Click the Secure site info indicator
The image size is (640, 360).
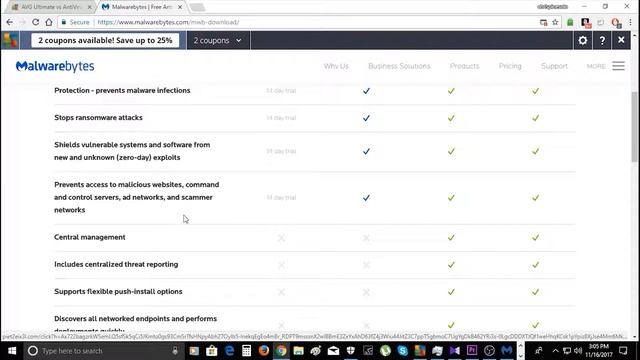[x=75, y=22]
